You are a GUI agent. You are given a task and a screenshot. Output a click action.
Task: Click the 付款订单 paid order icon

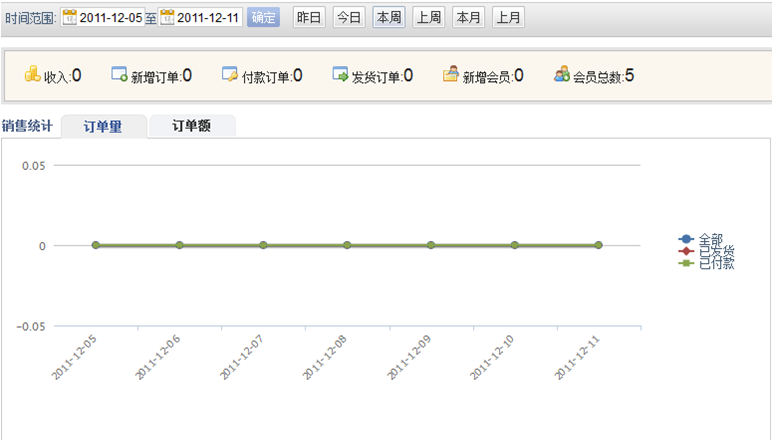pyautogui.click(x=230, y=75)
